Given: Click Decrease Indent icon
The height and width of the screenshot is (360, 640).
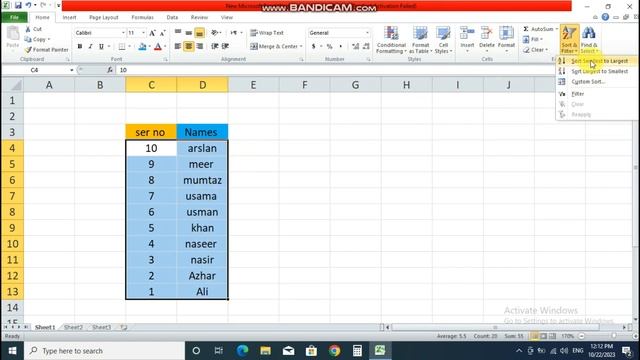Looking at the screenshot, I should pos(214,47).
